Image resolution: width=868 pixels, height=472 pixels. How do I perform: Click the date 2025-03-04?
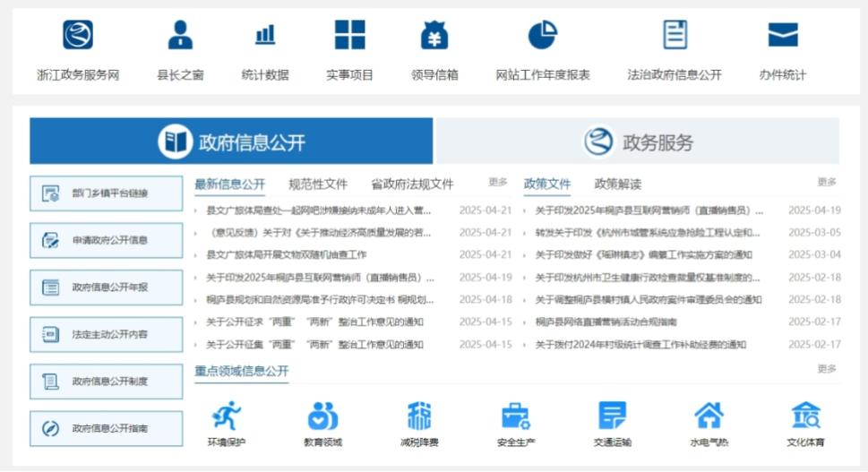[x=814, y=255]
